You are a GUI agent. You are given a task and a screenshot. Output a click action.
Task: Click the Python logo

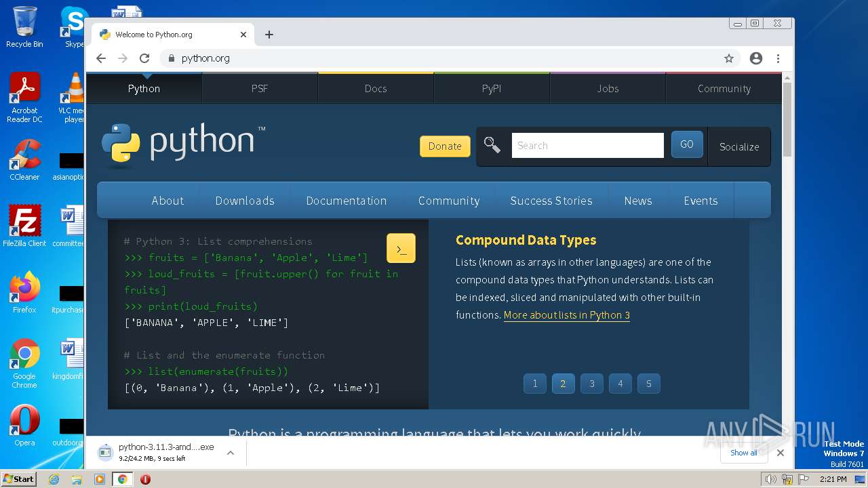pyautogui.click(x=183, y=144)
